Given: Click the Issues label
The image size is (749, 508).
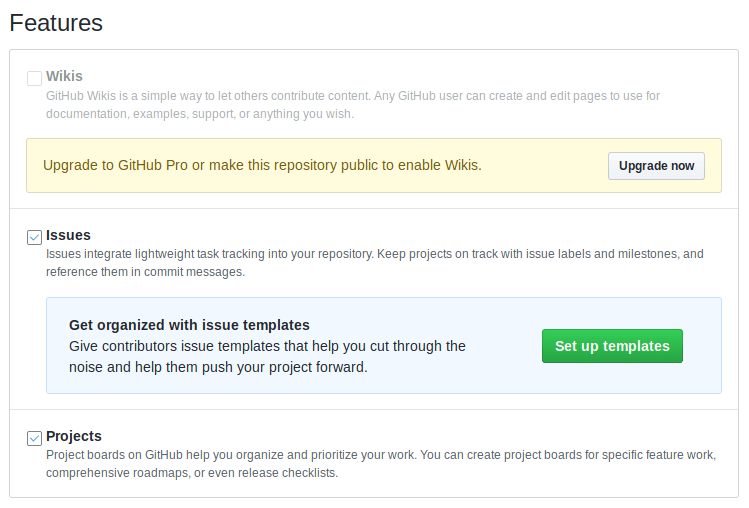Looking at the screenshot, I should coord(68,235).
